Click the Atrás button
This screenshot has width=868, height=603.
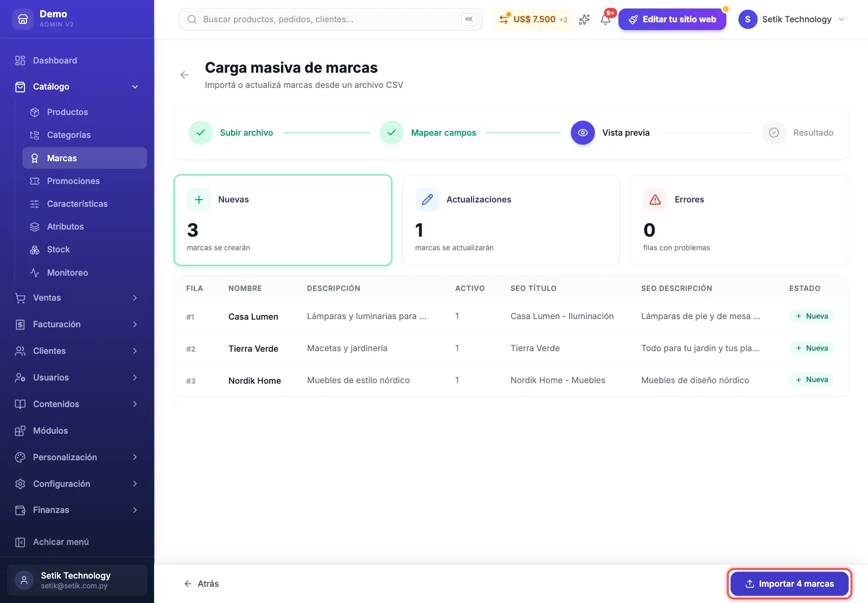[201, 584]
